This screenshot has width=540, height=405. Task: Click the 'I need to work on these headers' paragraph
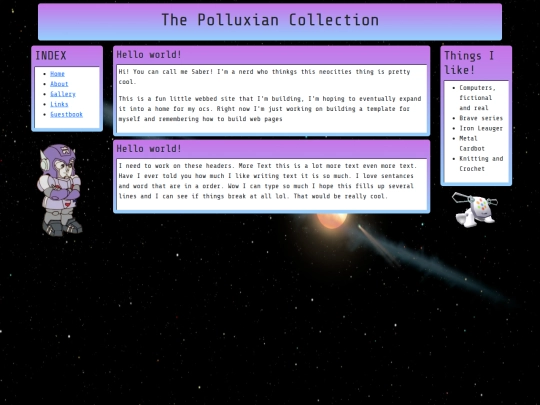pos(268,181)
